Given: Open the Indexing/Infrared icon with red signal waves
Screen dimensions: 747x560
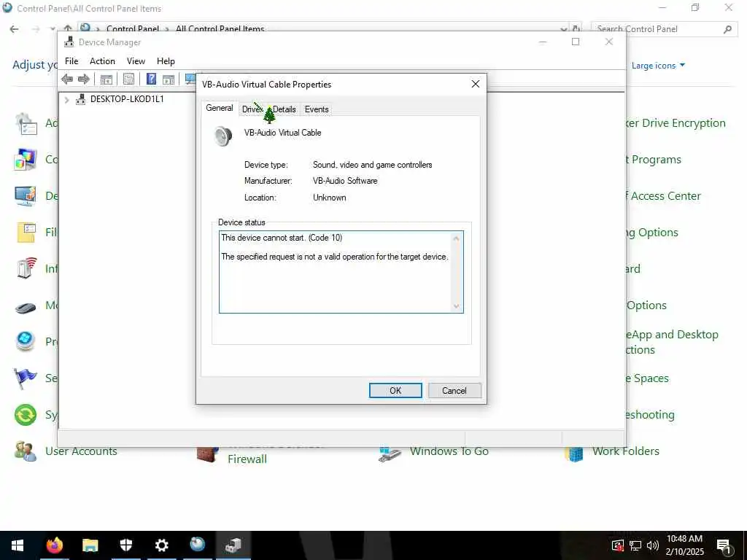Looking at the screenshot, I should click(26, 268).
